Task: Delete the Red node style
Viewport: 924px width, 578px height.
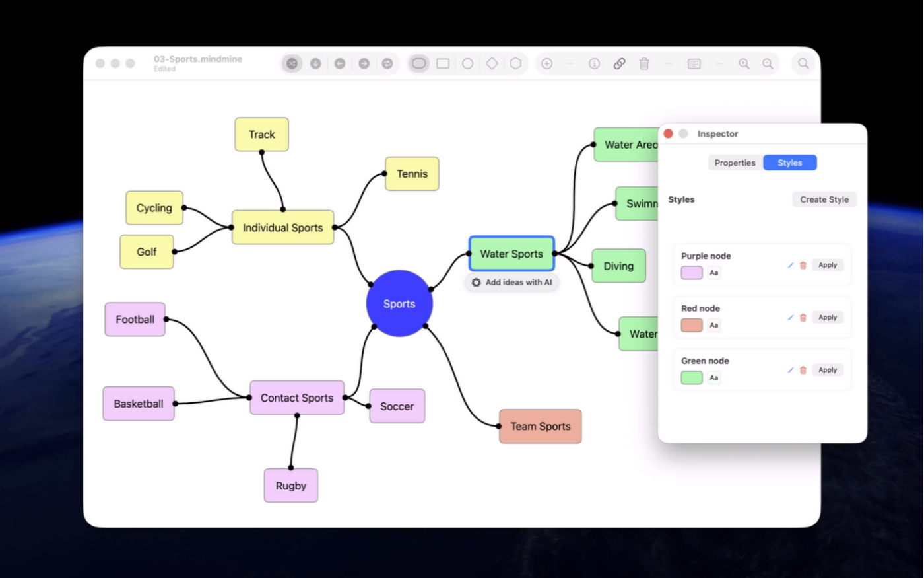Action: point(803,318)
